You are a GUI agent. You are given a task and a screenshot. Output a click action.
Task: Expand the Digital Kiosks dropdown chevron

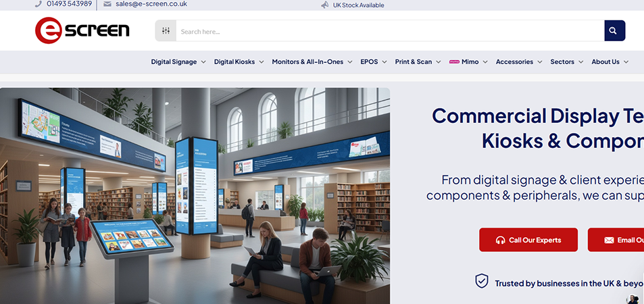262,62
